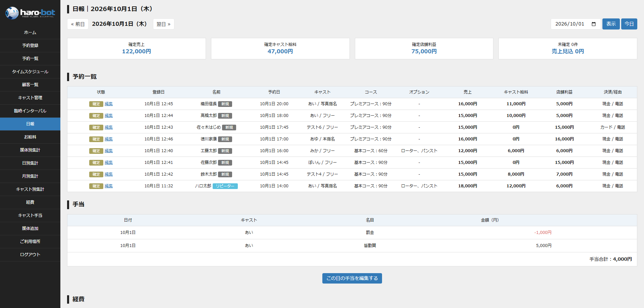Screen dimensions: 644x308
Task: Click the 2026/10/01 date input field
Action: (x=576, y=24)
